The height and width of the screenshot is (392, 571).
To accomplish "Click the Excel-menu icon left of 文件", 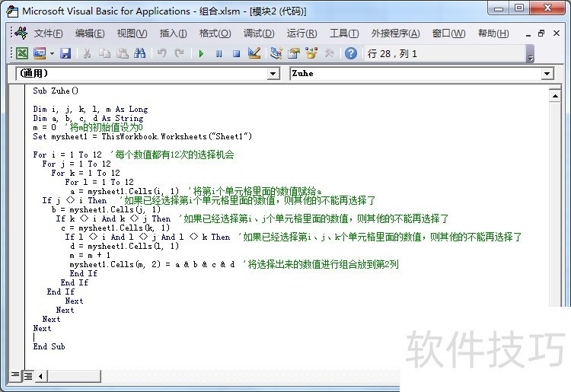I will pos(20,33).
